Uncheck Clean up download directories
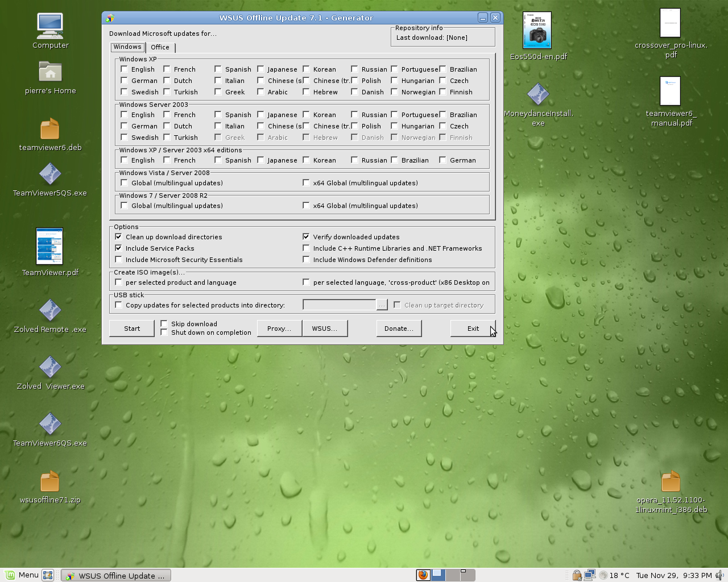Image resolution: width=728 pixels, height=582 pixels. tap(118, 236)
